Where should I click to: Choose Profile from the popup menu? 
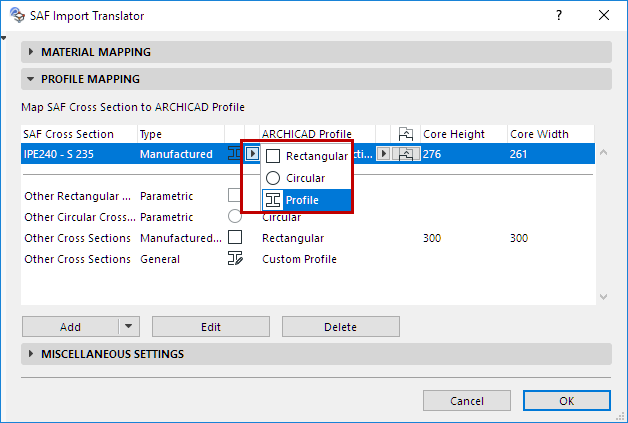click(x=306, y=200)
